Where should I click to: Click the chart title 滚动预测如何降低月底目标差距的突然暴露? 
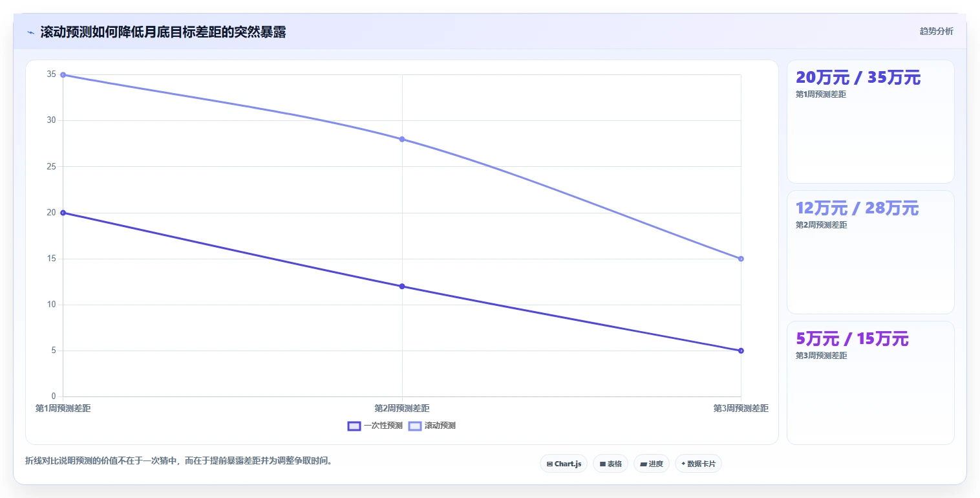163,32
